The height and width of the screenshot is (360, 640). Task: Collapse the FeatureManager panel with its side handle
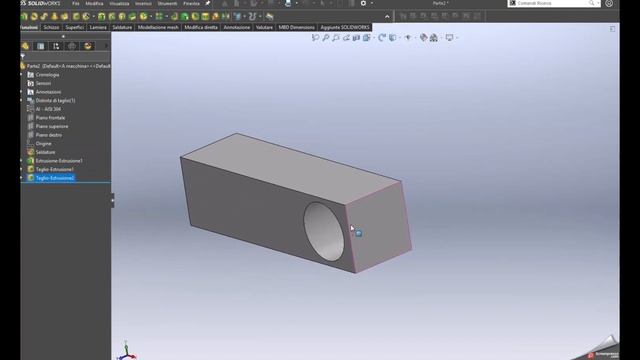(113, 200)
